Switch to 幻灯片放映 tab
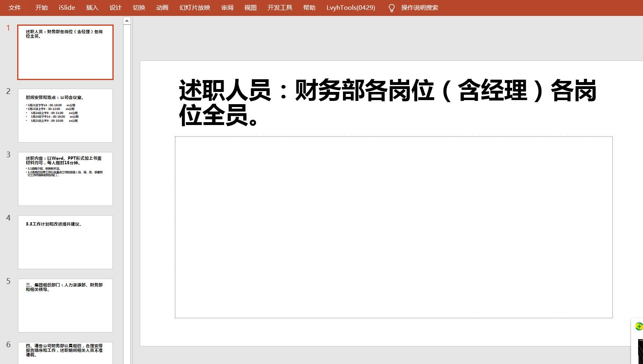This screenshot has width=643, height=364. click(195, 8)
